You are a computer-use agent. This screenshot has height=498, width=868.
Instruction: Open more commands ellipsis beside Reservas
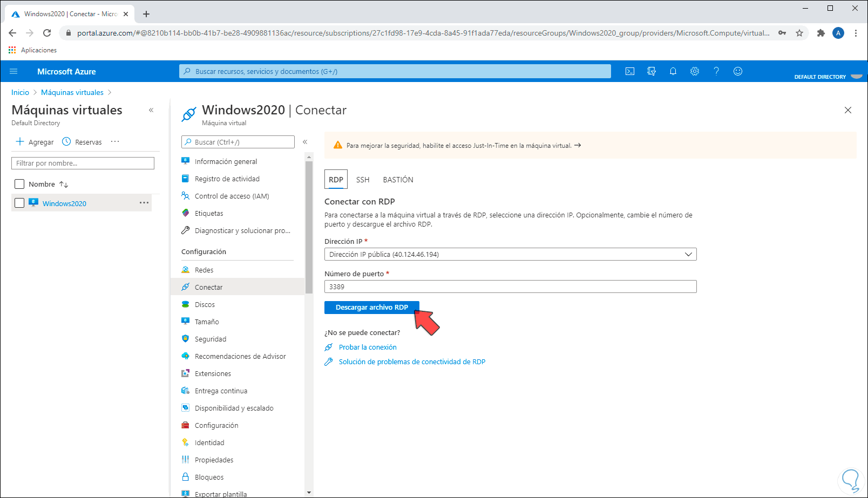115,141
